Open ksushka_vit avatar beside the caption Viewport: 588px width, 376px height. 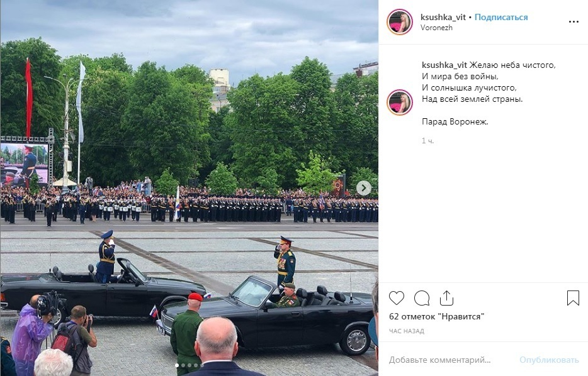(x=400, y=102)
